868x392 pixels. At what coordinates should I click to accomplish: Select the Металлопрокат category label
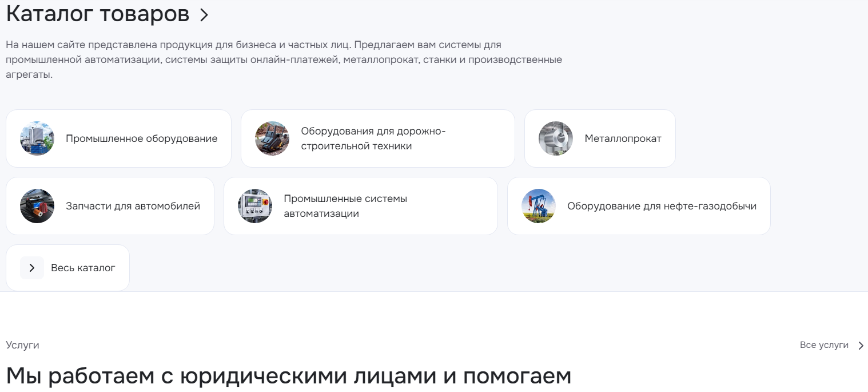623,138
